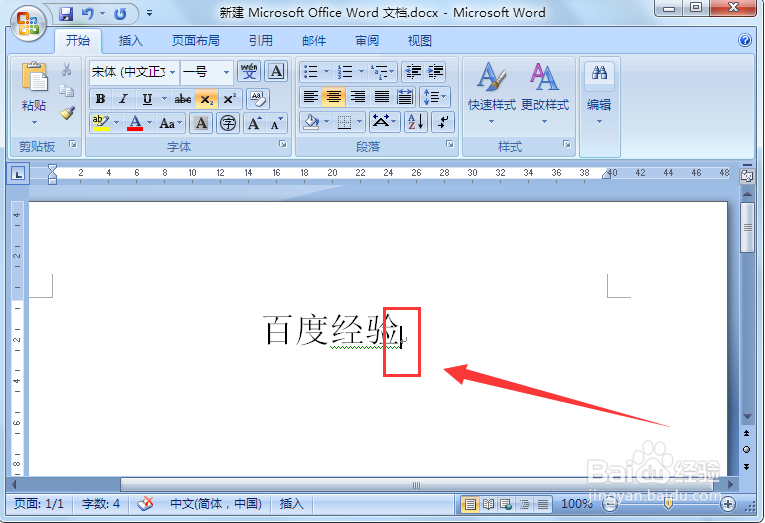
Task: Switch to the 邮件 tab
Action: pyautogui.click(x=314, y=40)
